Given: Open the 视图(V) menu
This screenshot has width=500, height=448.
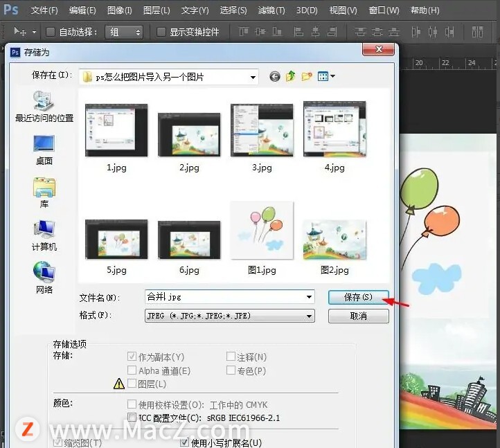Looking at the screenshot, I should click(x=343, y=10).
